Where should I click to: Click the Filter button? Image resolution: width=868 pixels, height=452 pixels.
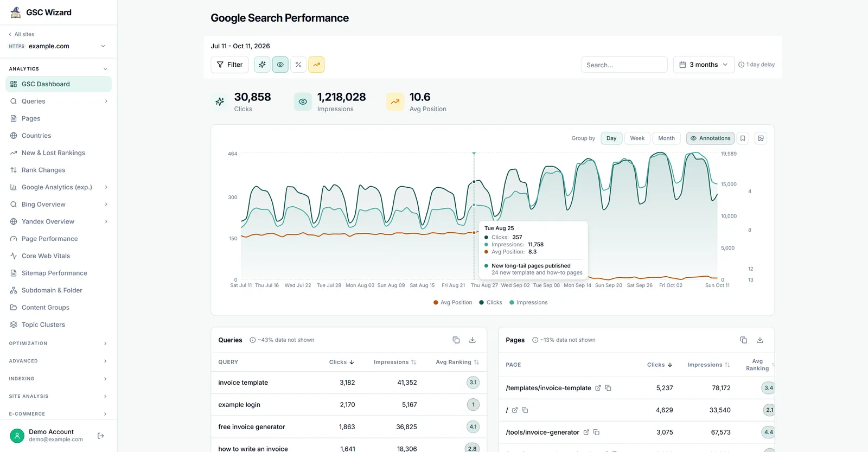click(229, 65)
